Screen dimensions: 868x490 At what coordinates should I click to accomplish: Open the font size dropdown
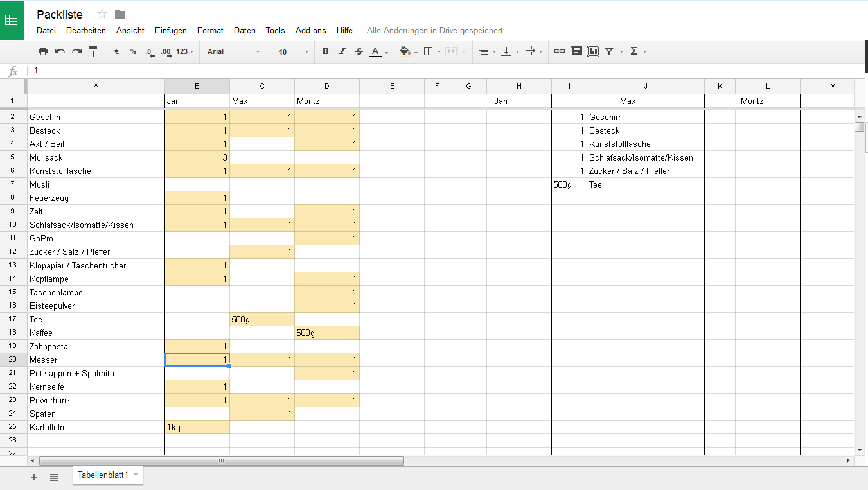pos(294,51)
